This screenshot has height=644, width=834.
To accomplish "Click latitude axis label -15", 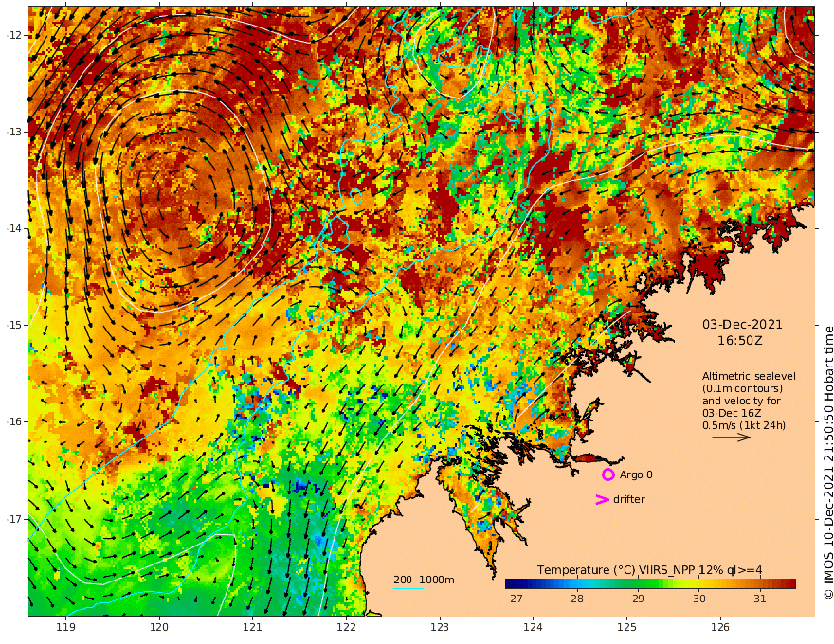I will [14, 325].
